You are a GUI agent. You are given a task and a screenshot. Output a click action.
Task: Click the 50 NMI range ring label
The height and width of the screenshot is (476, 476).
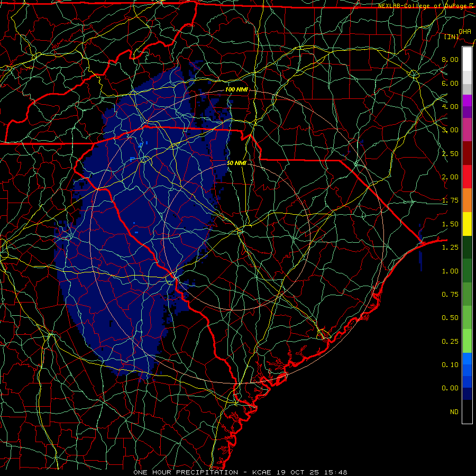(236, 163)
